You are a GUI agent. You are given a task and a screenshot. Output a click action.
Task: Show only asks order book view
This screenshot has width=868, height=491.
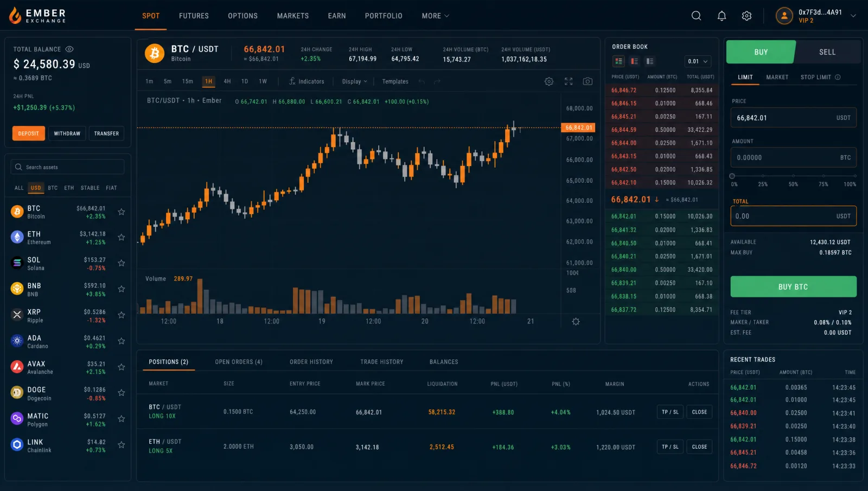tap(634, 61)
